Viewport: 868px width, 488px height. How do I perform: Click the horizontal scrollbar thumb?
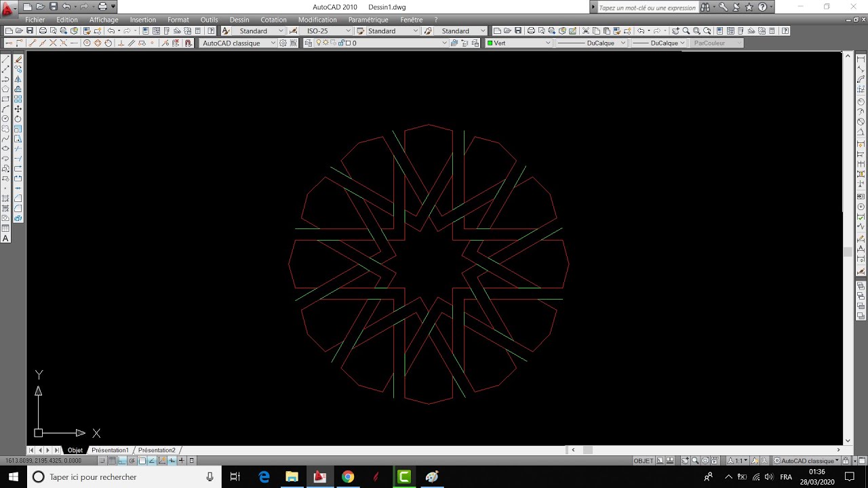click(x=588, y=450)
